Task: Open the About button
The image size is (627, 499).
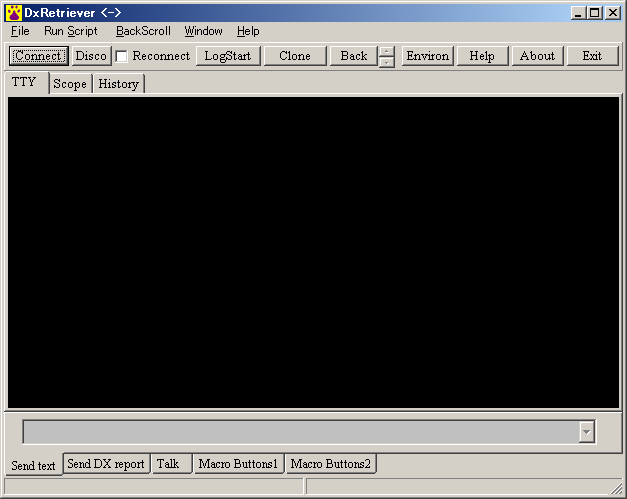Action: pyautogui.click(x=537, y=56)
